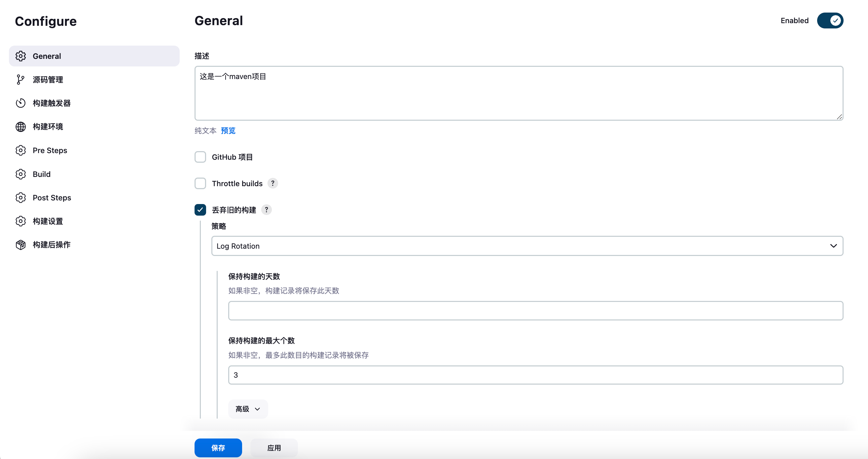The image size is (868, 459).
Task: Click the globe icon for 构建环境
Action: tap(20, 127)
